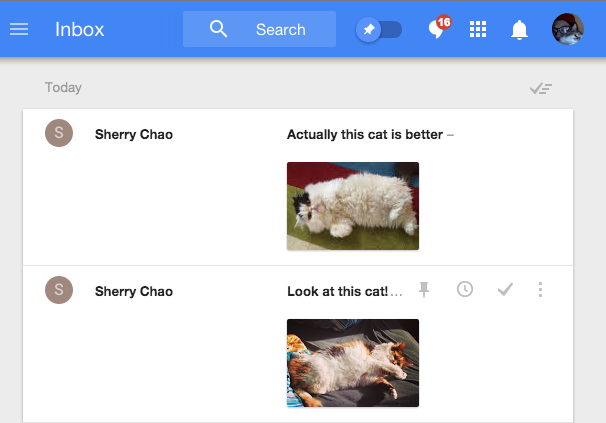Type in the Search field
This screenshot has width=606, height=423.
[x=280, y=29]
